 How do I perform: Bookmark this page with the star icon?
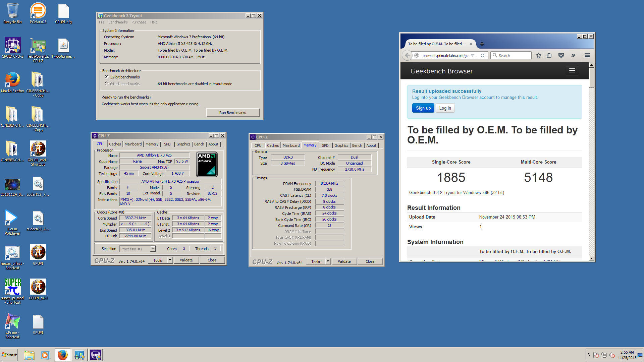pos(539,55)
